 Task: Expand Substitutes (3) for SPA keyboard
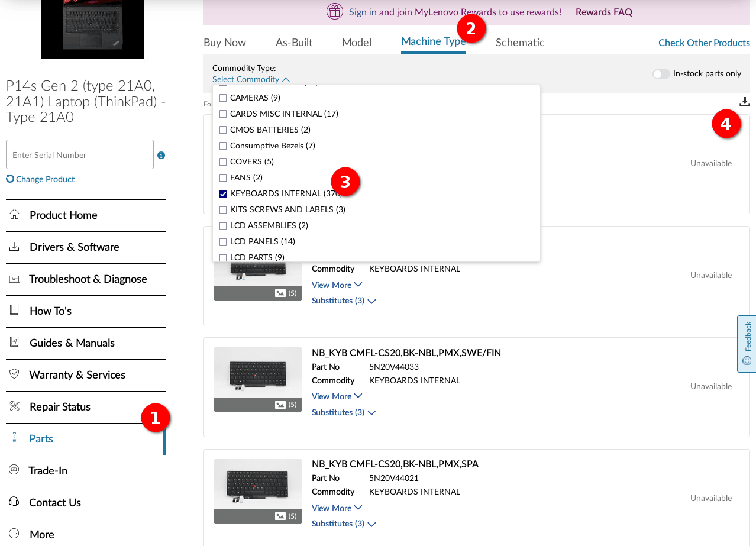pos(344,524)
